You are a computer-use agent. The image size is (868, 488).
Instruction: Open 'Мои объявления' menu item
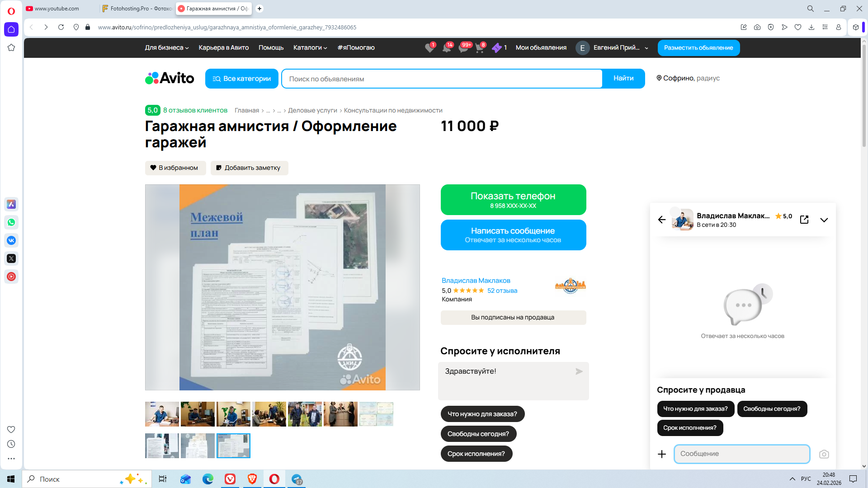(x=541, y=47)
